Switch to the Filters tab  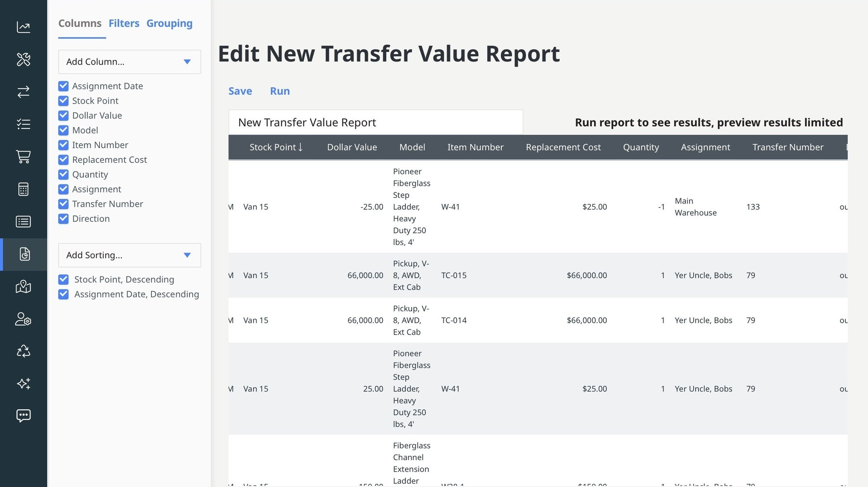(x=124, y=23)
